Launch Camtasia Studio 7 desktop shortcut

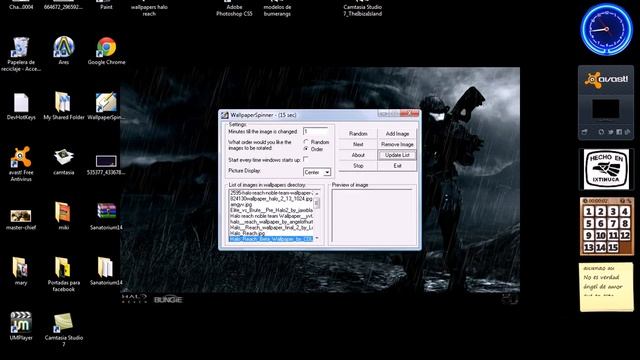click(x=63, y=322)
